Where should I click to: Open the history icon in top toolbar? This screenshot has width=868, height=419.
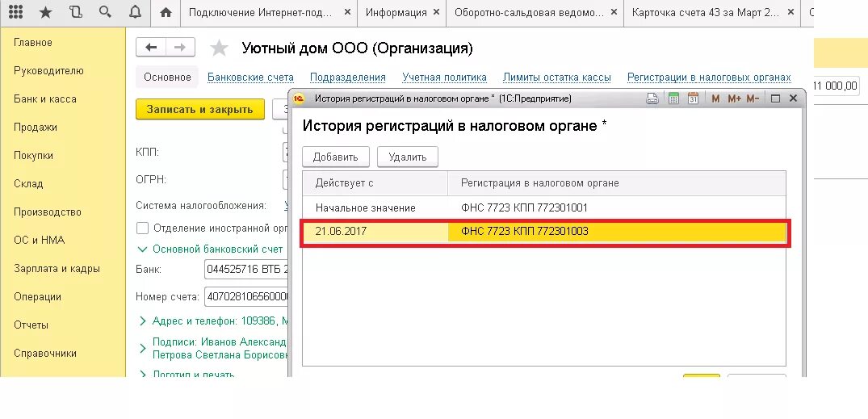(x=75, y=12)
